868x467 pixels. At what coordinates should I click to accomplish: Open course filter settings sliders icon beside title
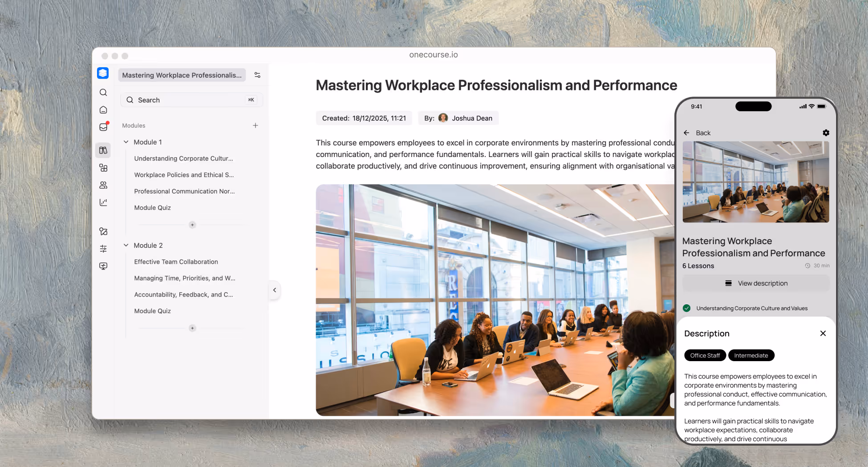(257, 75)
